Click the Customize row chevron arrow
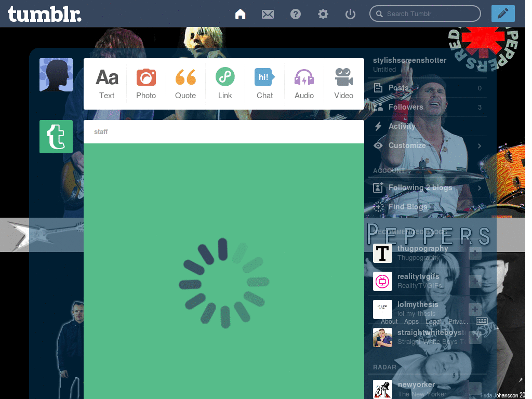Image resolution: width=532 pixels, height=399 pixels. (480, 146)
